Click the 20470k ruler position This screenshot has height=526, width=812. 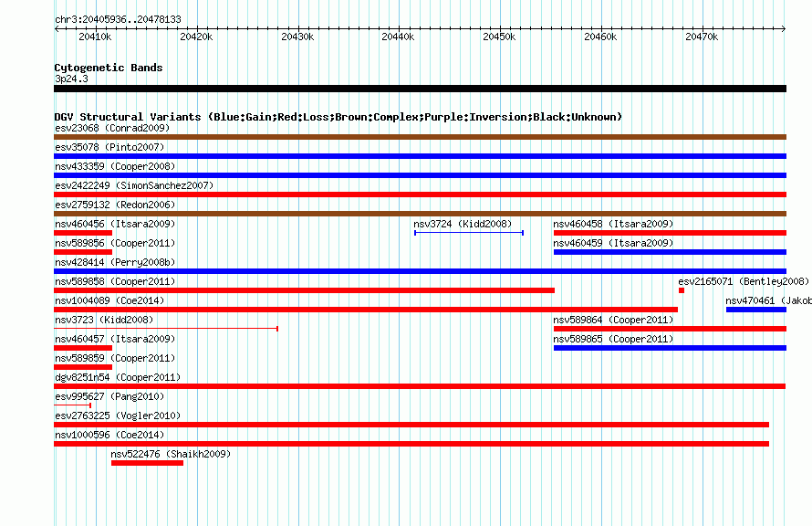coord(702,37)
